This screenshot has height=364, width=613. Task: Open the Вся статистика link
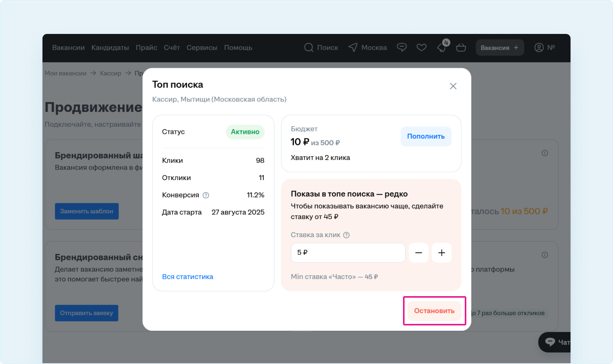[188, 276]
